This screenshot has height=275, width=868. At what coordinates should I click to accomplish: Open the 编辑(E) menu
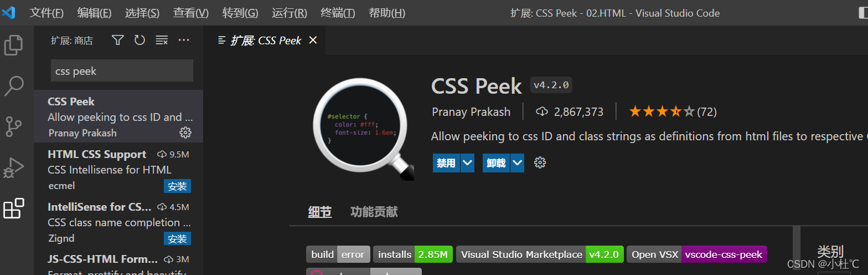click(x=94, y=13)
